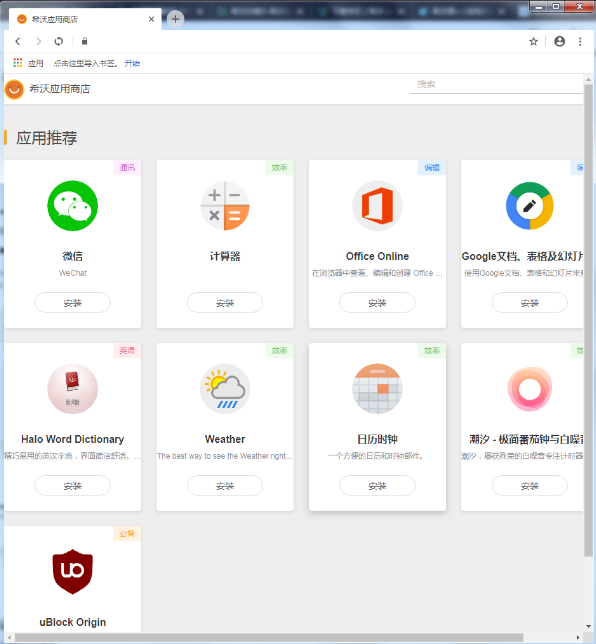Viewport: 596px width, 644px height.
Task: Click 安装 under 潮汐 card
Action: [530, 485]
